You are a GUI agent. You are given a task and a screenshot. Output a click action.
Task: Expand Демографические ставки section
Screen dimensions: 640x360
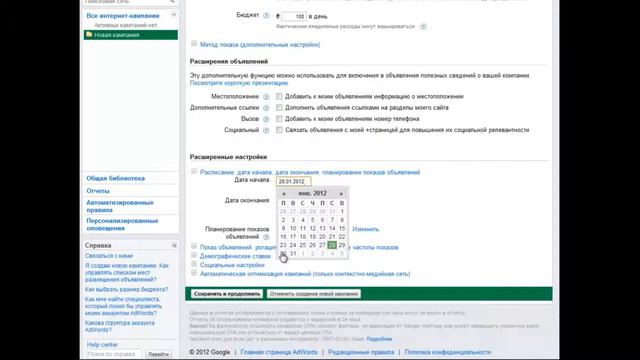click(194, 256)
